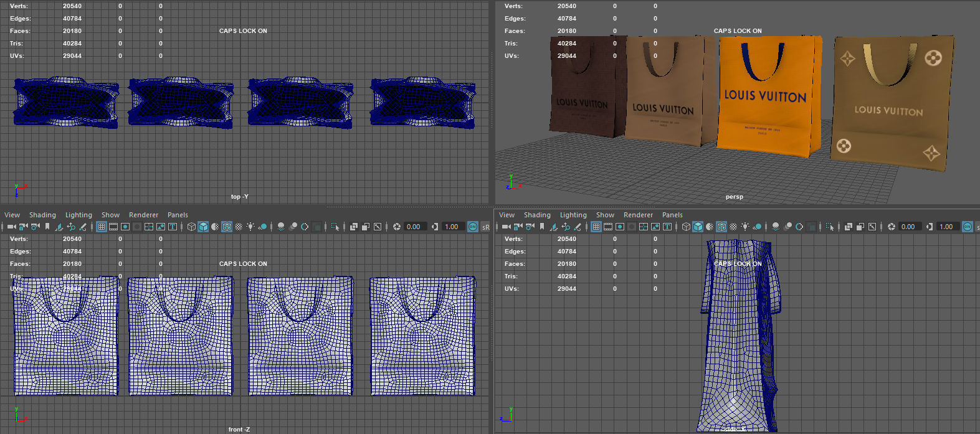Toggle Lock Camera icon in front panel toolbar

coord(23,227)
